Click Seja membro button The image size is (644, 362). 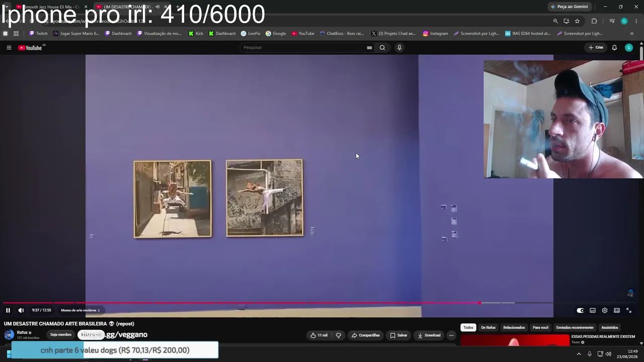(x=61, y=335)
